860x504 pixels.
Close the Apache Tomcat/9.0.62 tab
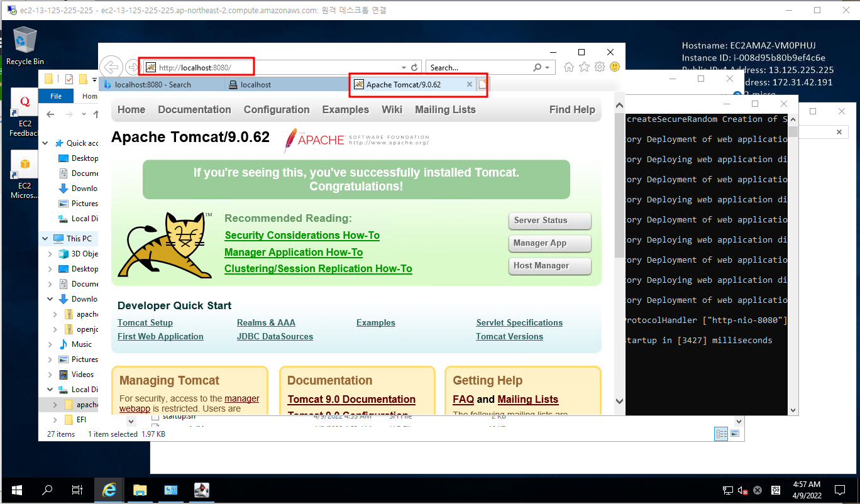(469, 84)
